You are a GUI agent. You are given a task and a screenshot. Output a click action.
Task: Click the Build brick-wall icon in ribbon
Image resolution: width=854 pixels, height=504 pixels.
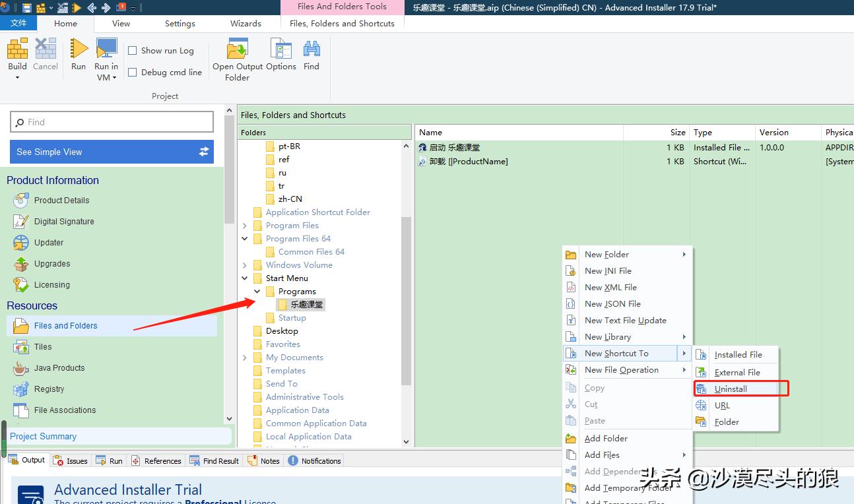click(x=17, y=49)
